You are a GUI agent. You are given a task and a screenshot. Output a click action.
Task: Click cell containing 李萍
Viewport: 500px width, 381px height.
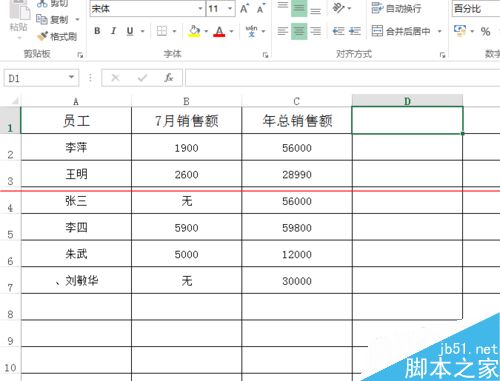coord(76,147)
